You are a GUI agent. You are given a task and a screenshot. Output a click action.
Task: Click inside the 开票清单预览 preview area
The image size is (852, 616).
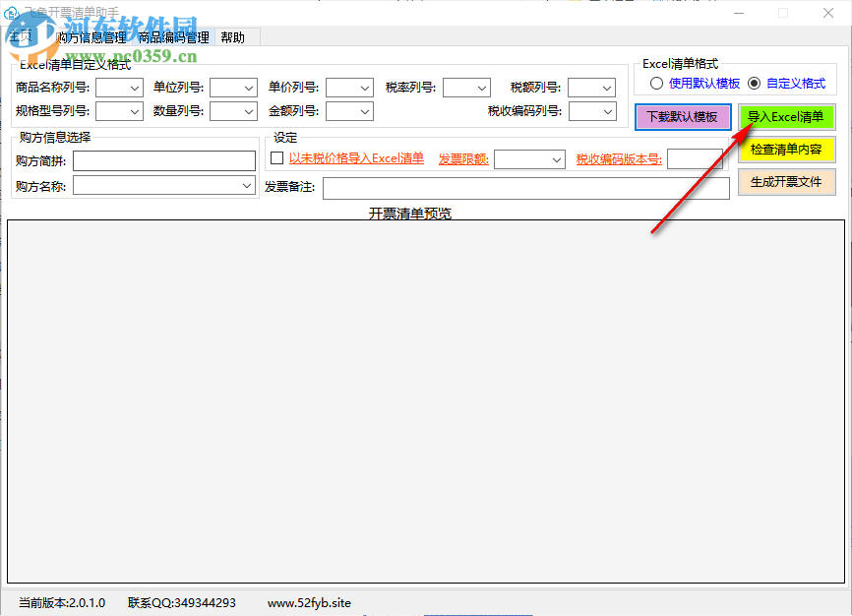click(x=426, y=401)
